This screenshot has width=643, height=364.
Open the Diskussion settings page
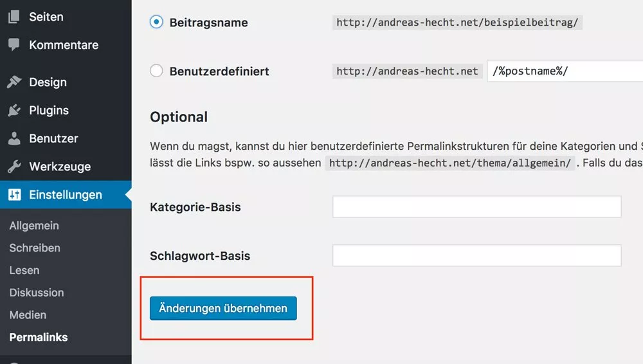[37, 293]
